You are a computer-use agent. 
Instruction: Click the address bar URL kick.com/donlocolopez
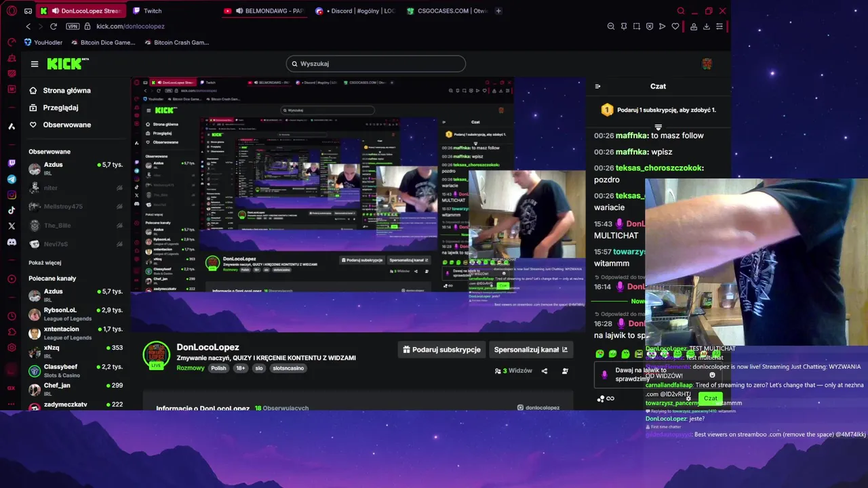point(130,26)
